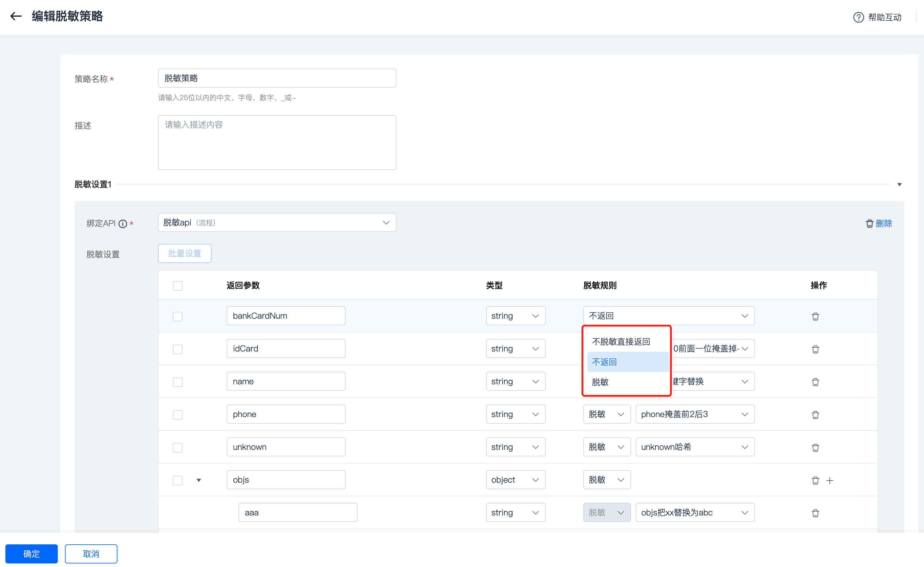The width and height of the screenshot is (924, 567).
Task: Open the unknown 脱敏 mode dropdown
Action: pos(607,447)
